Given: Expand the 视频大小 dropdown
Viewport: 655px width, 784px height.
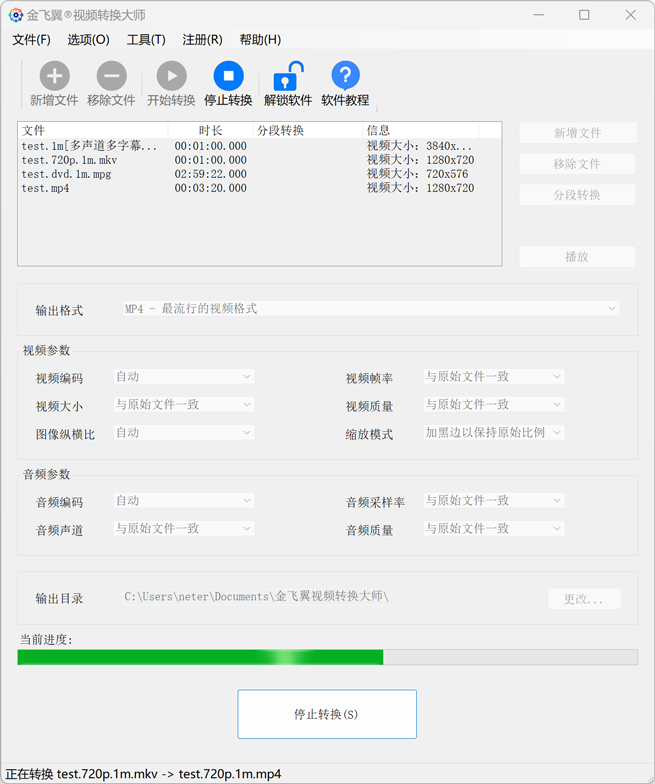Looking at the screenshot, I should (x=184, y=404).
